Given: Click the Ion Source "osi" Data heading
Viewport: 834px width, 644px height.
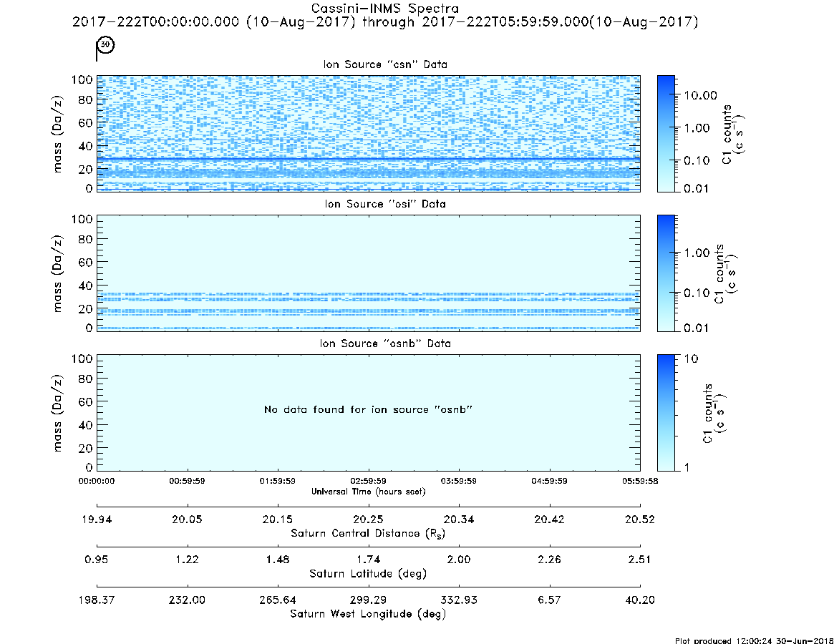Looking at the screenshot, I should 385,204.
